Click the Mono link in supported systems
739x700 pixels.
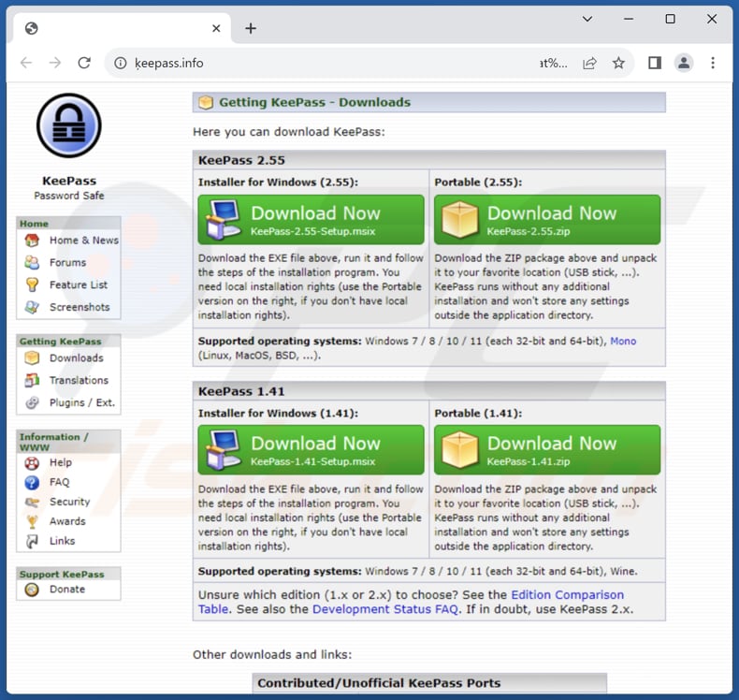click(x=623, y=342)
